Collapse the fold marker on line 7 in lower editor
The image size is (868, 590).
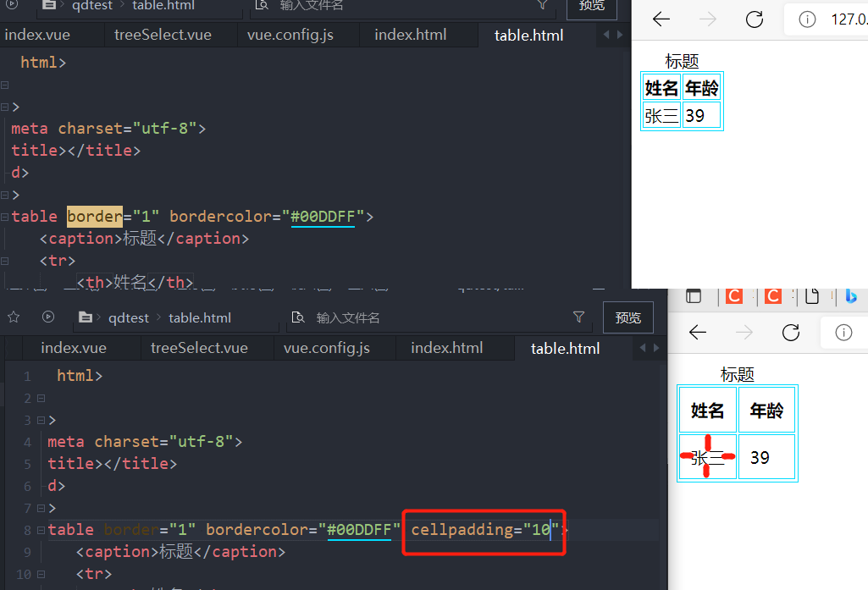(x=41, y=508)
